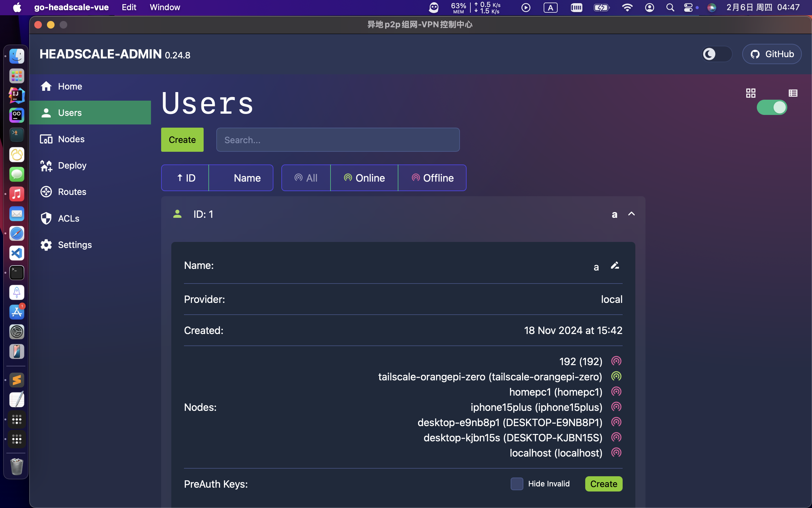812x508 pixels.
Task: Click status icon for localhost node
Action: coord(616,452)
